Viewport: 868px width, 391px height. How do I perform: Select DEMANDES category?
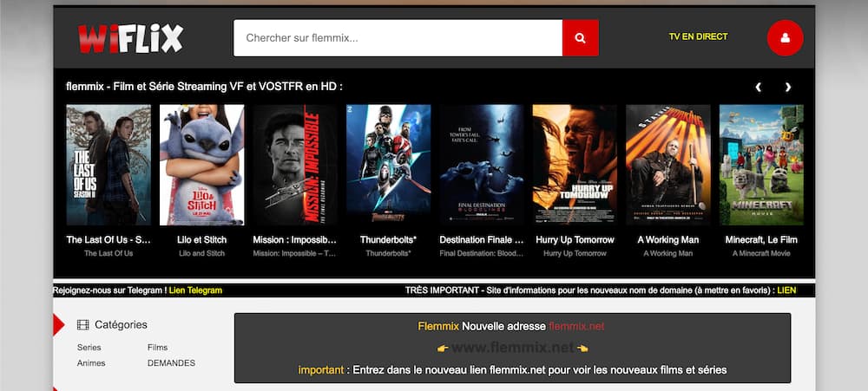pyautogui.click(x=171, y=363)
